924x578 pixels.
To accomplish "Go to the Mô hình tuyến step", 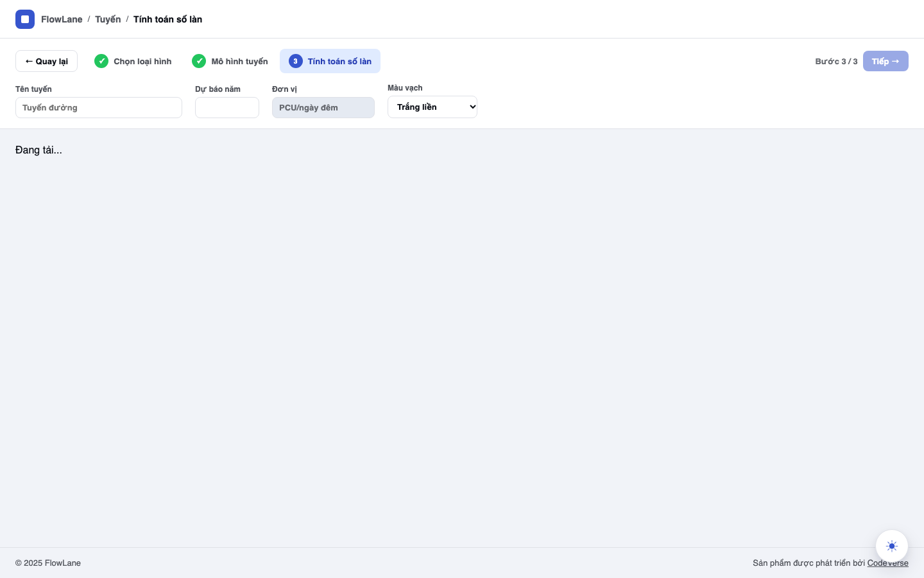I will pyautogui.click(x=230, y=61).
